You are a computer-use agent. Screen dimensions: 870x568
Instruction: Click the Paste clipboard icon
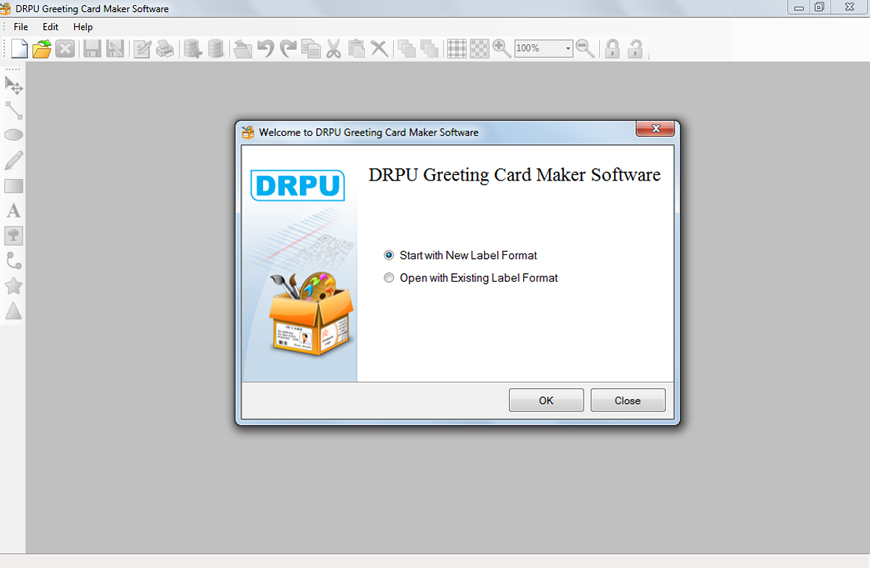coord(356,49)
